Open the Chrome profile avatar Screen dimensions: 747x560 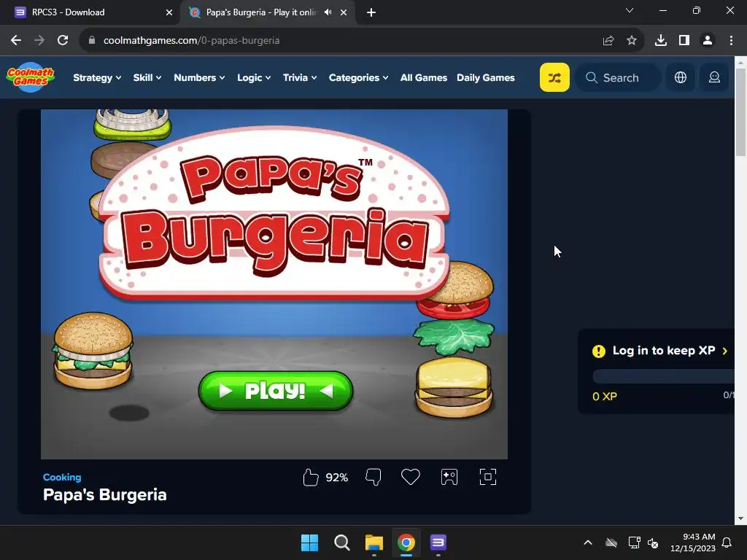(708, 41)
